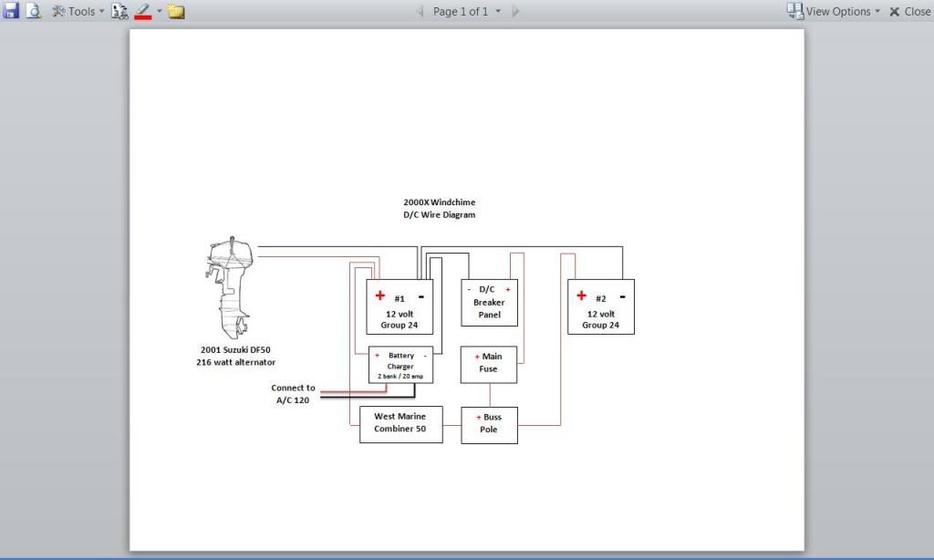
Task: Expand the View Options dropdown
Action: pyautogui.click(x=834, y=12)
